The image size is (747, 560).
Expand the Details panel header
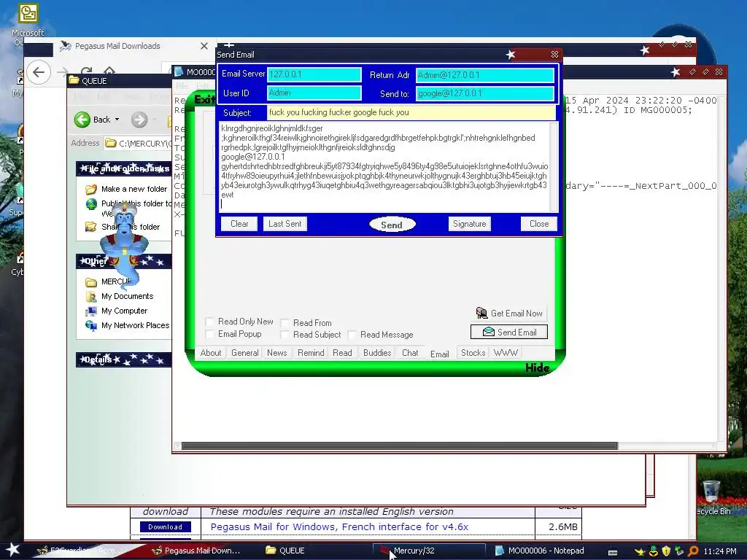tap(124, 359)
